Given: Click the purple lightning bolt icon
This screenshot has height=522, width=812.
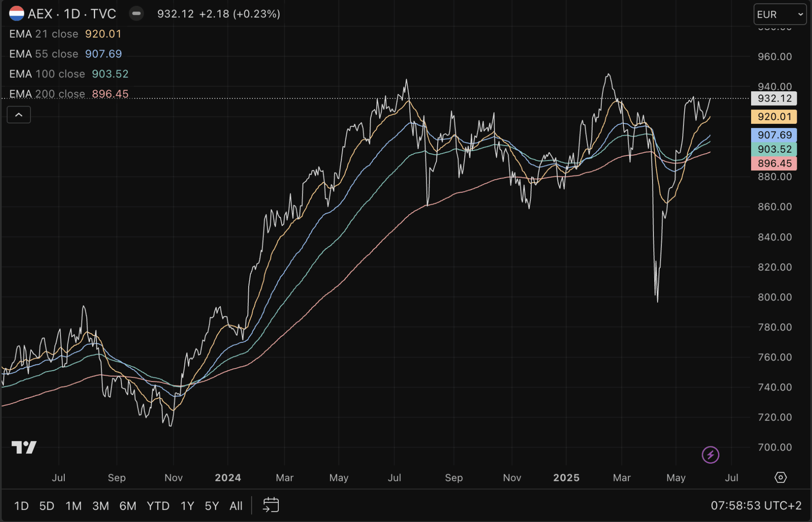Looking at the screenshot, I should pos(710,455).
